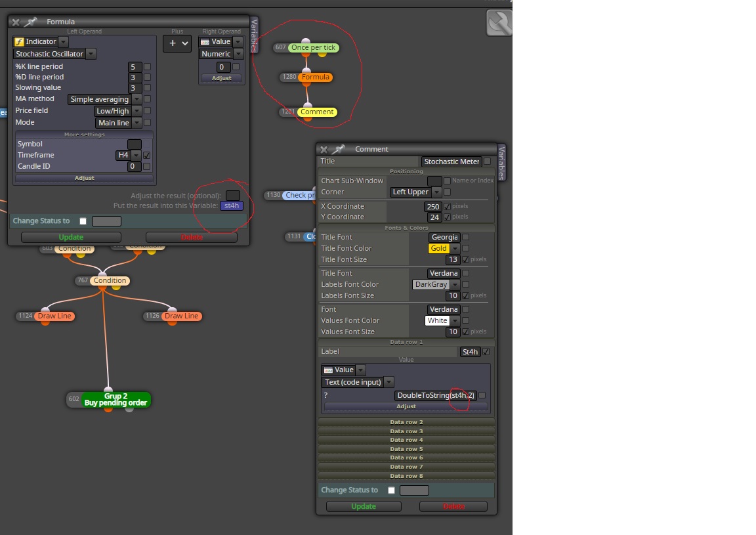Collapse the More settings section
Viewport: 756px width, 535px height.
click(85, 135)
